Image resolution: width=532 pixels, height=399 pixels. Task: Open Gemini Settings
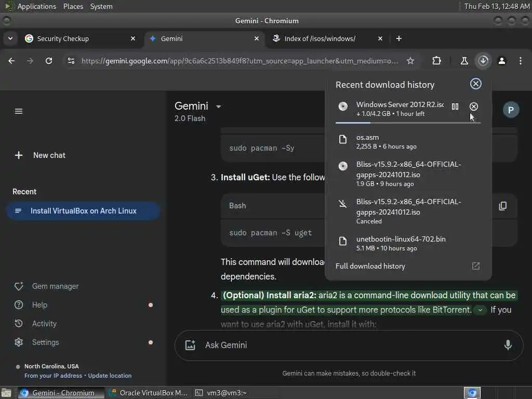click(37, 342)
